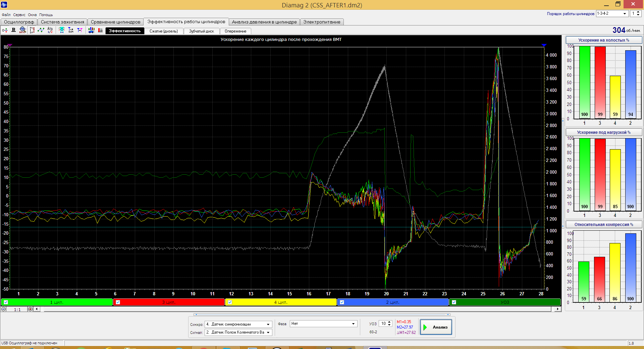Select the Эффективность работы цилиндров tab
This screenshot has height=349, width=644.
point(186,21)
